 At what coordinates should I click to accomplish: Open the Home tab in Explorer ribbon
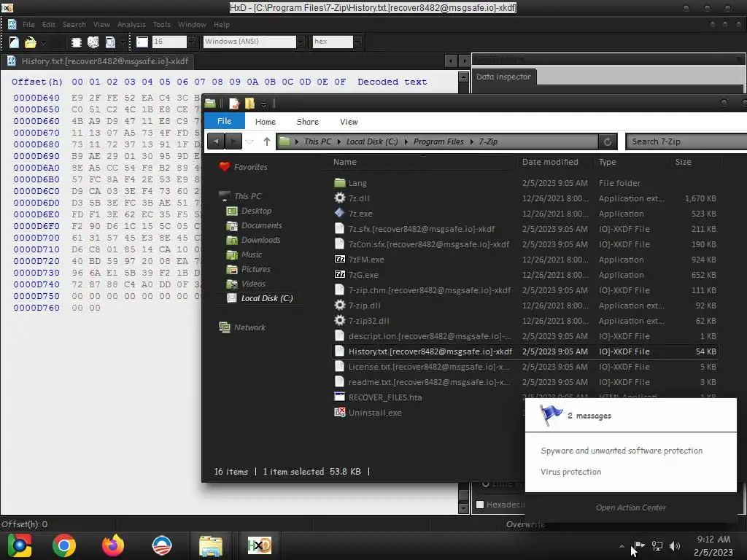click(266, 122)
